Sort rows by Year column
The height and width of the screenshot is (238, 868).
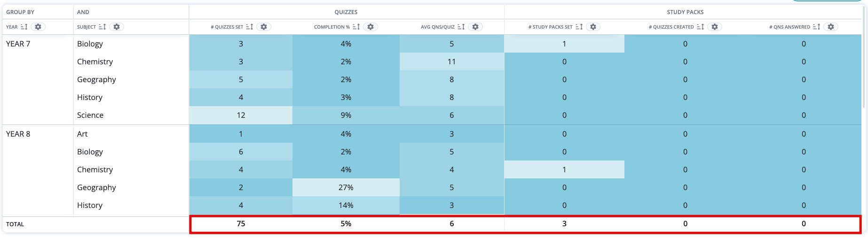(24, 27)
